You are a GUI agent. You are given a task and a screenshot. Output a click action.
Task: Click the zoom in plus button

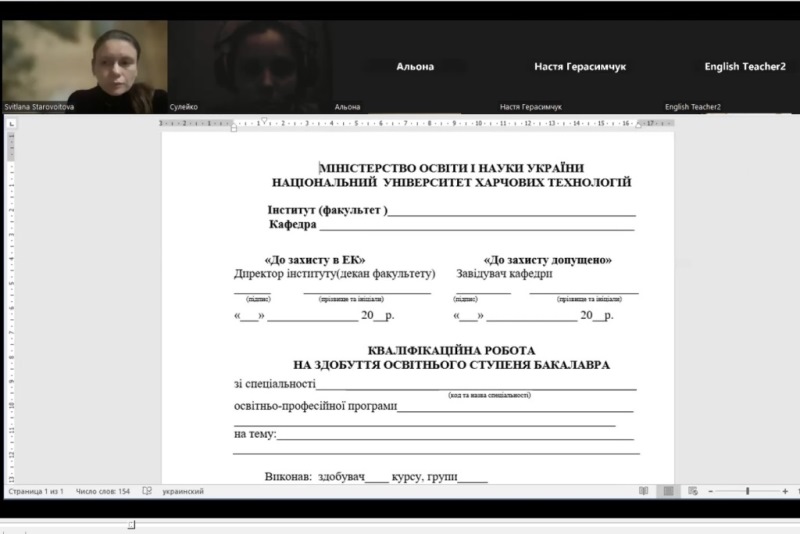[785, 491]
